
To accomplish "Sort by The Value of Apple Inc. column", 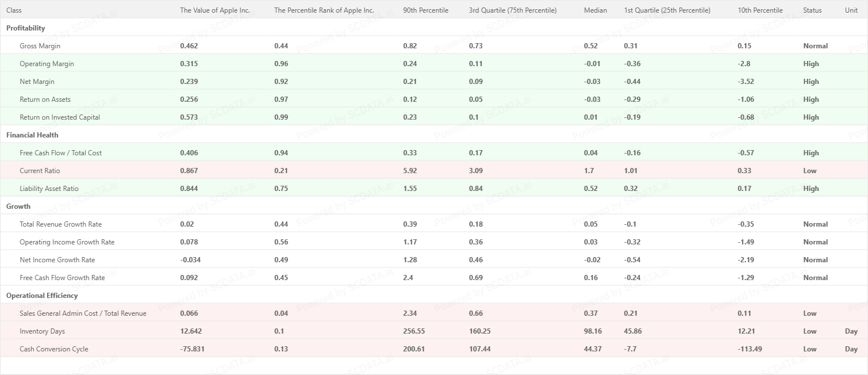I will 214,10.
